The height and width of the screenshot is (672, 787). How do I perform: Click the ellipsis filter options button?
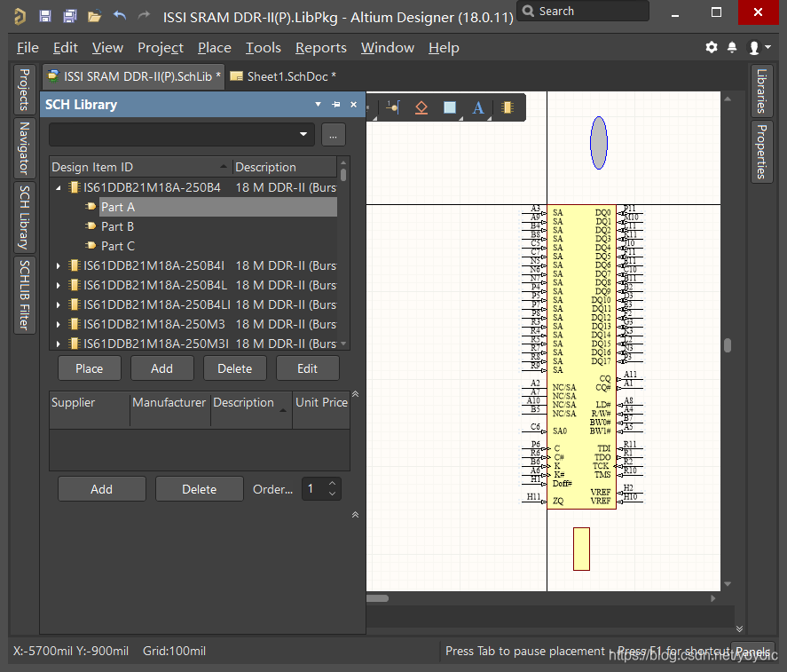click(334, 135)
